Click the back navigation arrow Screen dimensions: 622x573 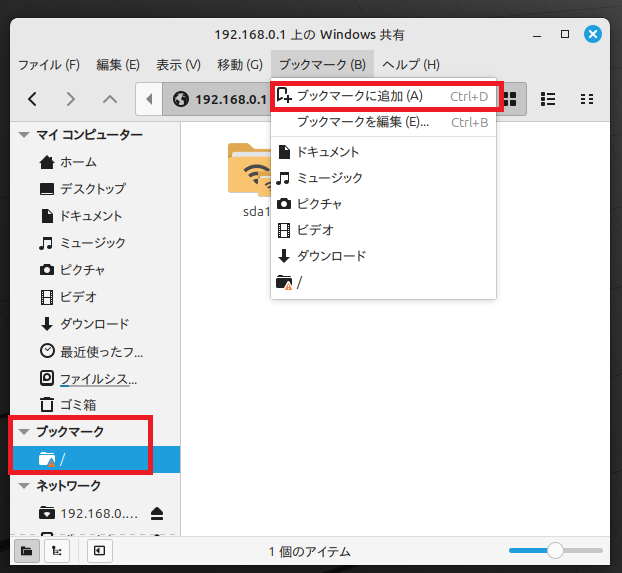click(33, 99)
